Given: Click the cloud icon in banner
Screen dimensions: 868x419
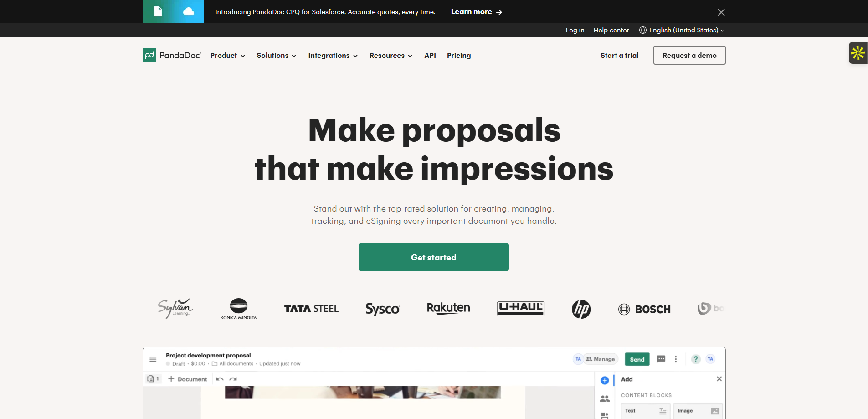Looking at the screenshot, I should tap(189, 11).
